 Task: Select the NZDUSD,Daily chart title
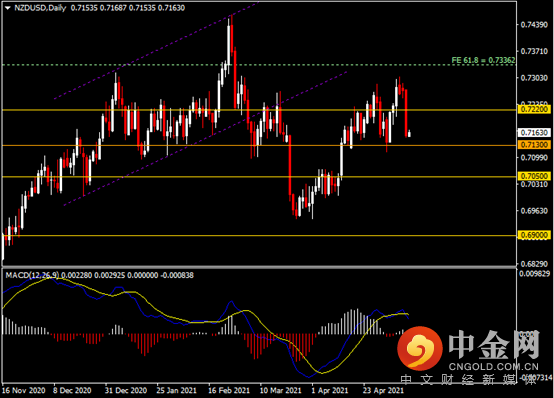[x=40, y=8]
